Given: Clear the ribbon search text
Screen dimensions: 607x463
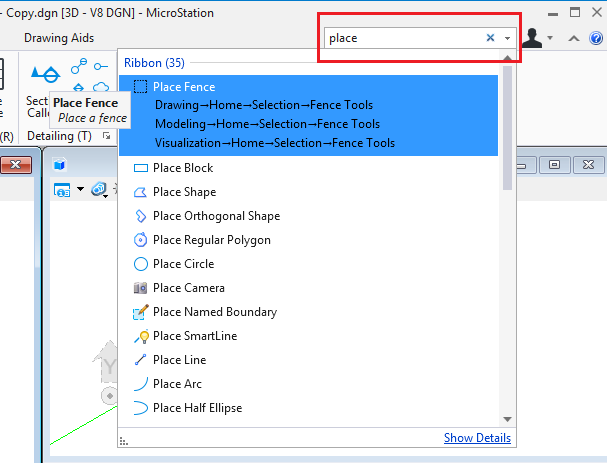Looking at the screenshot, I should [x=490, y=38].
